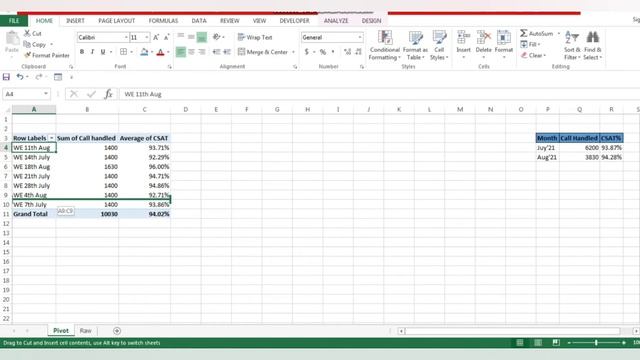Click the formula bar showing WE 11th Aug
640x360 pixels.
[380, 94]
